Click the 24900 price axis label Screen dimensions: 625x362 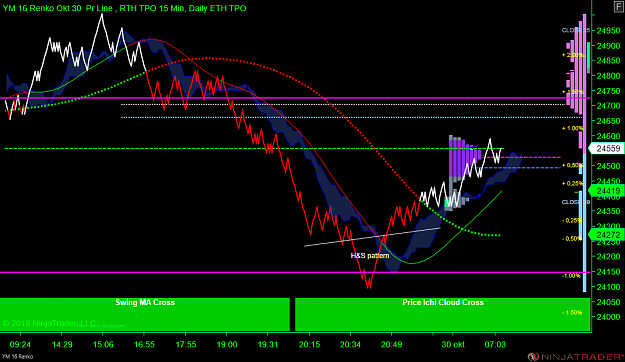pyautogui.click(x=608, y=46)
